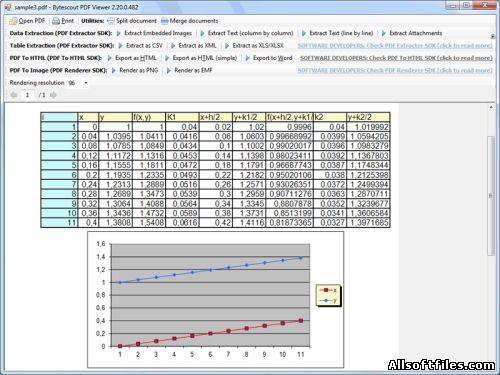Expand the toolbar overflow arrow at right

(493, 36)
